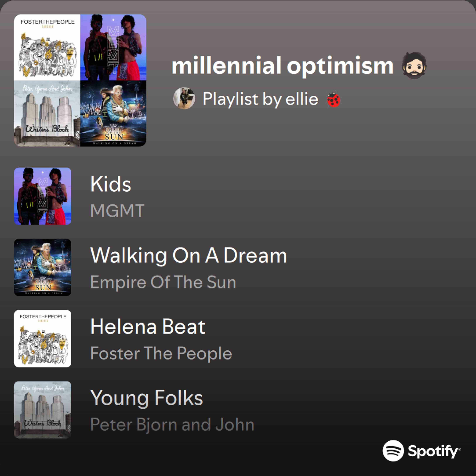
Task: Click the MGMT tile in playlist collage
Action: (113, 47)
